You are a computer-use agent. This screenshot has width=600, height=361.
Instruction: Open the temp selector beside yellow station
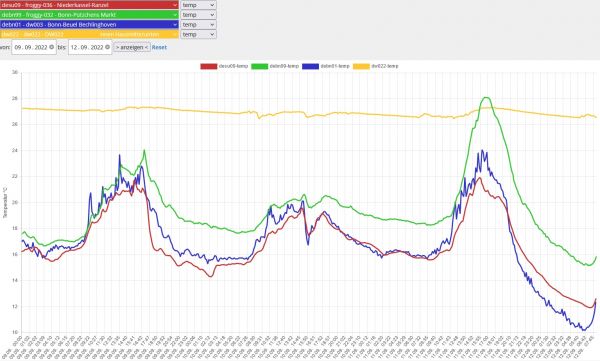[x=198, y=34]
